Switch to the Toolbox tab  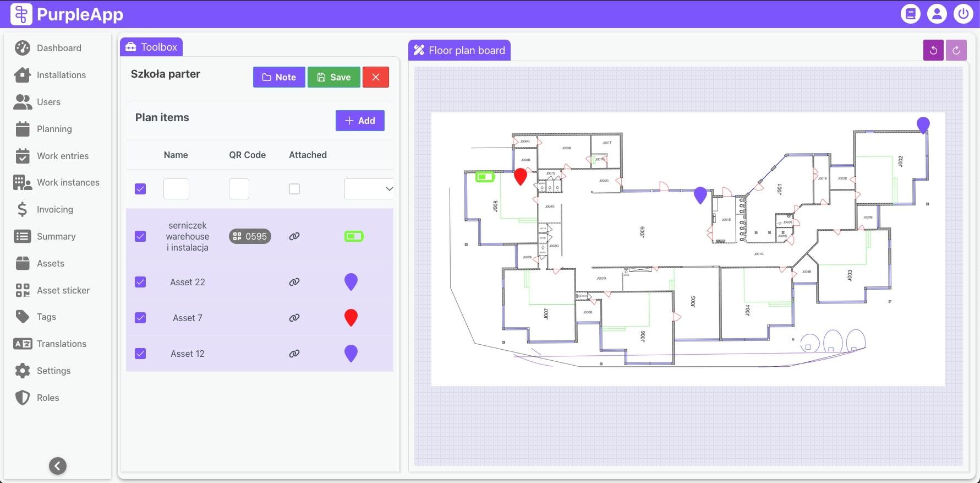coord(151,47)
